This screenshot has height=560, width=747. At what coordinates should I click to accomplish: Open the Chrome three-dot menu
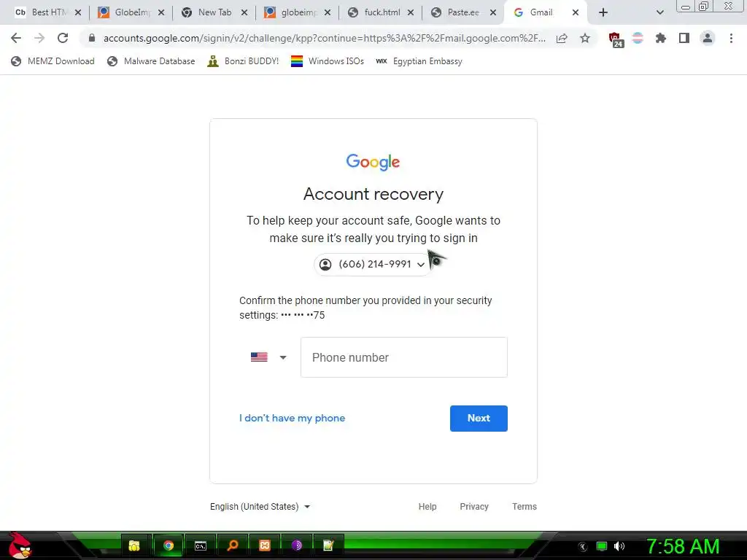pyautogui.click(x=731, y=38)
